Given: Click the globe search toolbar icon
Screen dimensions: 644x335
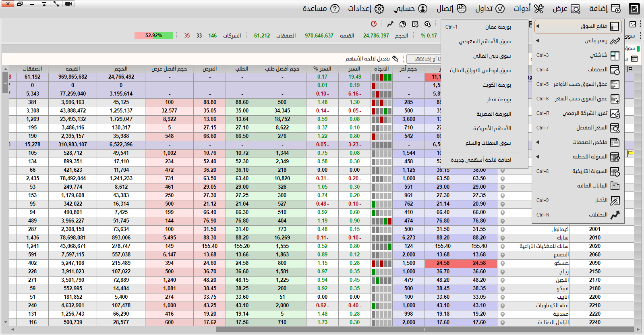Looking at the screenshot, I should pos(402,24).
